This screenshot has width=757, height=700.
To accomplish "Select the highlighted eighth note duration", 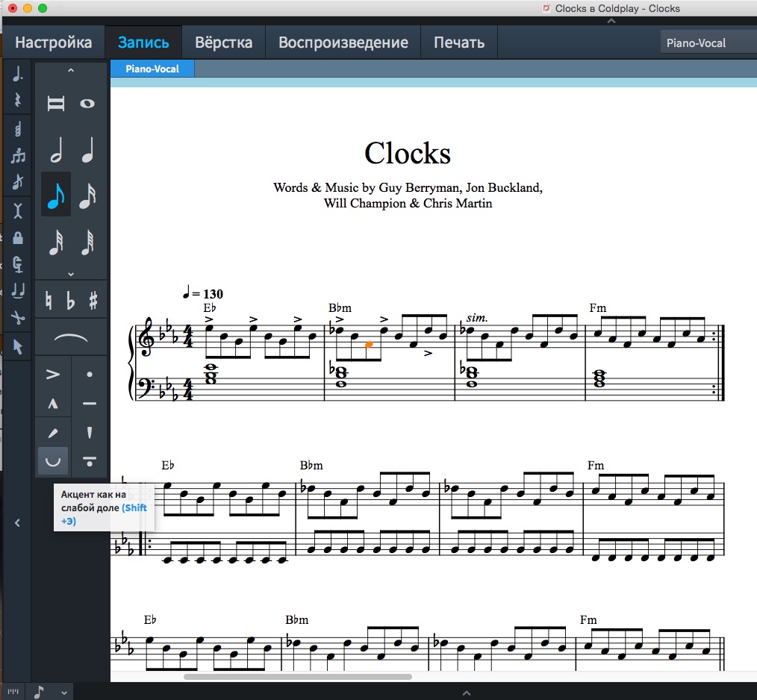I will 55,195.
